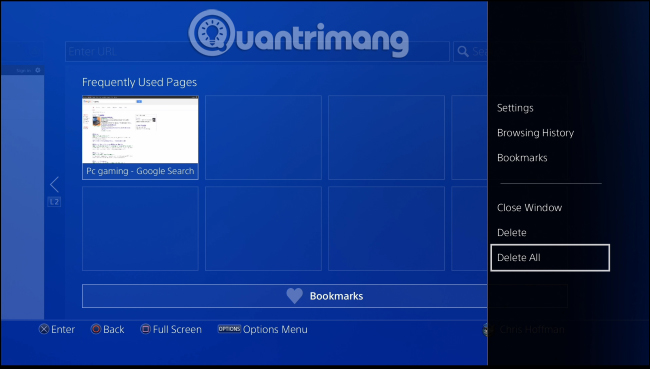Click the gear icon beside Sign in
Screen dimensions: 650x369
click(x=38, y=70)
